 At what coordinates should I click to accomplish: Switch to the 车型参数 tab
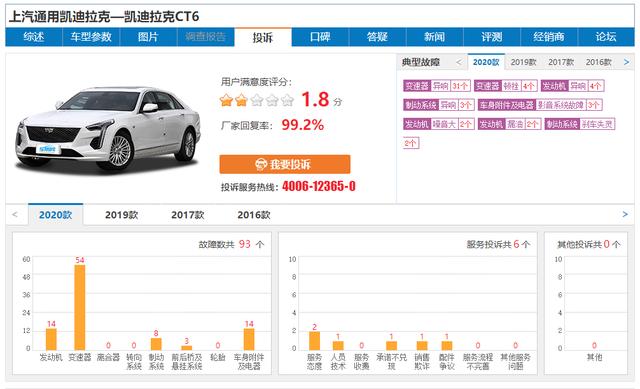(91, 37)
